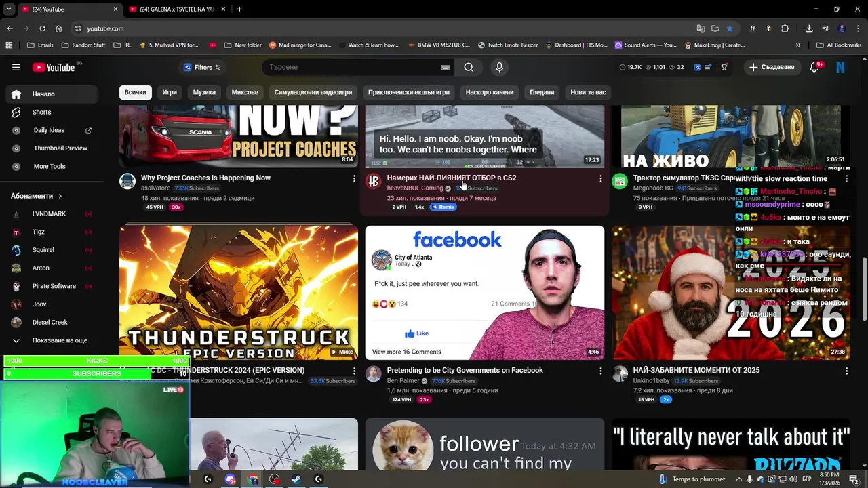Open more options for Ben Palmer video

600,371
